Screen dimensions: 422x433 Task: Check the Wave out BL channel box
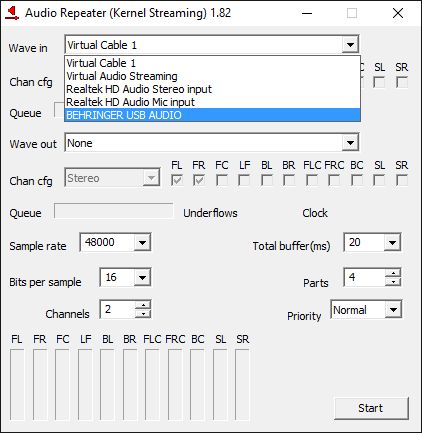[267, 181]
